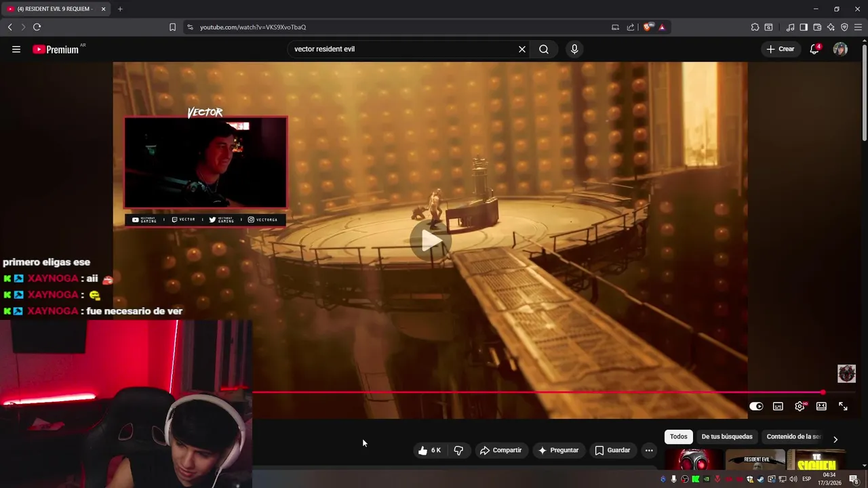
Task: Open browser extensions puzzle icon
Action: [x=755, y=27]
